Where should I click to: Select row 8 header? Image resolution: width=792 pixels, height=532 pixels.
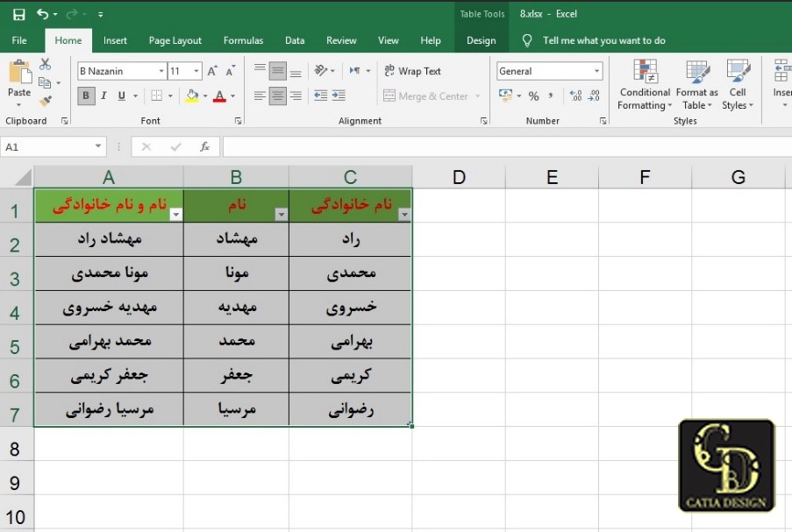click(x=16, y=450)
